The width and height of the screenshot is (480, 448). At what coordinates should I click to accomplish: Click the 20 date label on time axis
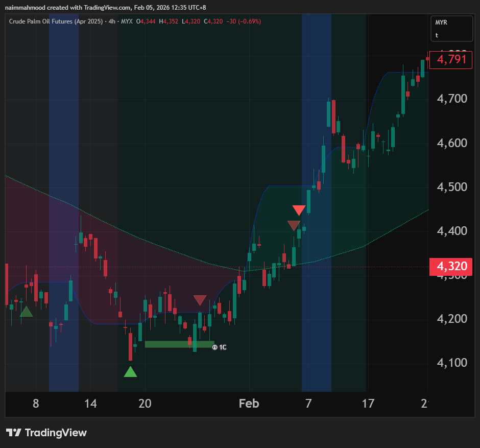click(x=146, y=404)
